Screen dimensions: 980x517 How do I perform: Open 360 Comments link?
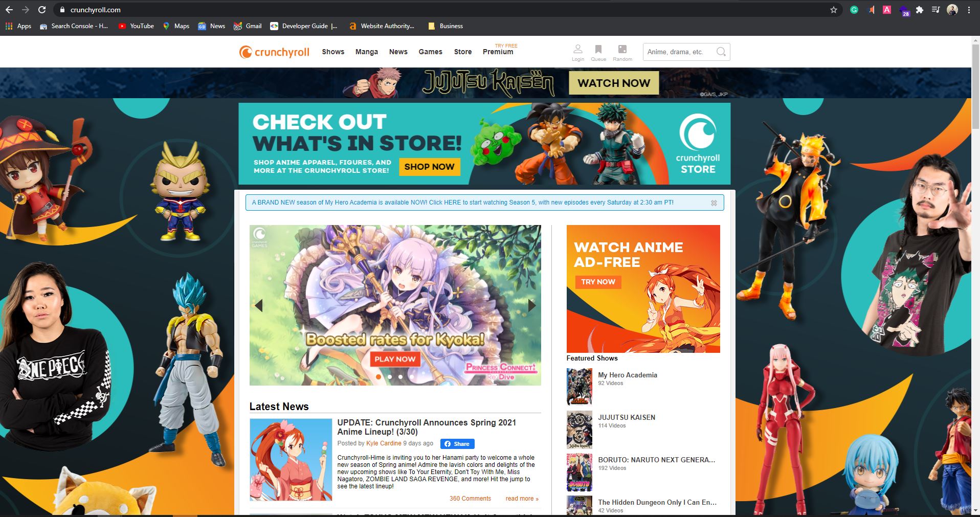coord(470,499)
